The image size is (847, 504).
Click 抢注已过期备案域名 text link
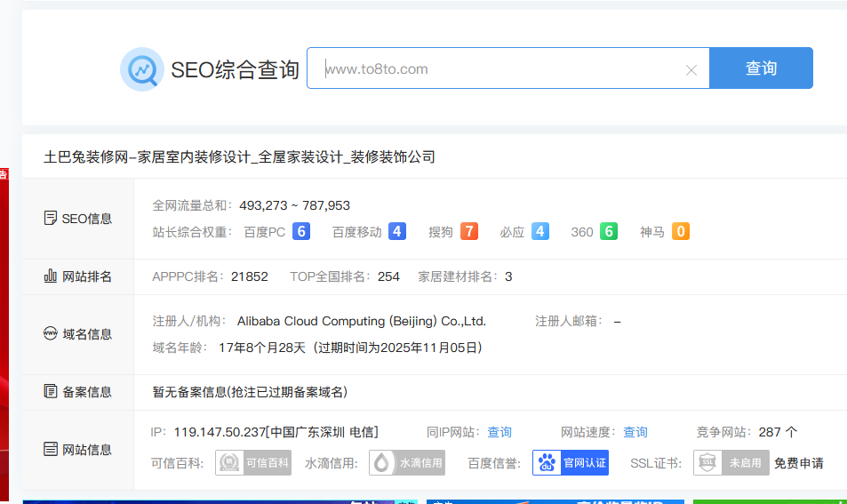coord(287,392)
